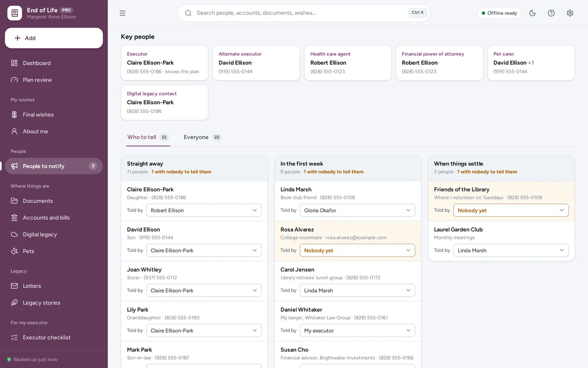This screenshot has width=588, height=368.
Task: Click the People to notify megaphone icon
Action: point(14,166)
